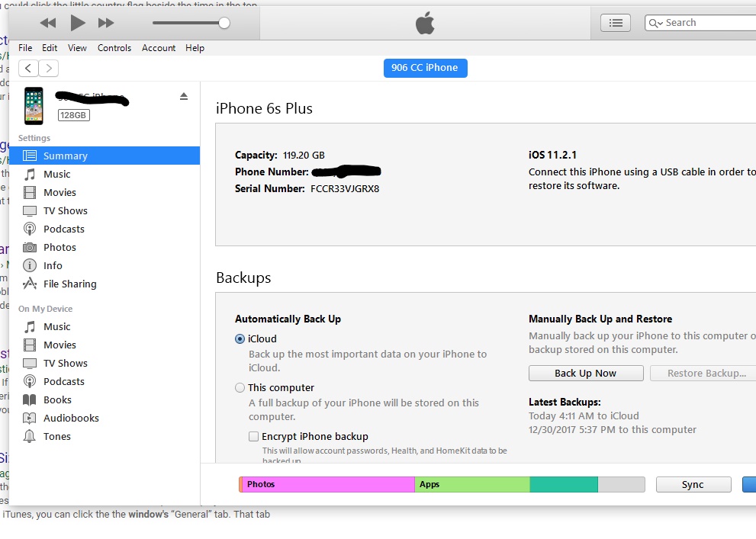Open the Help menu
This screenshot has width=756, height=539.
click(195, 48)
